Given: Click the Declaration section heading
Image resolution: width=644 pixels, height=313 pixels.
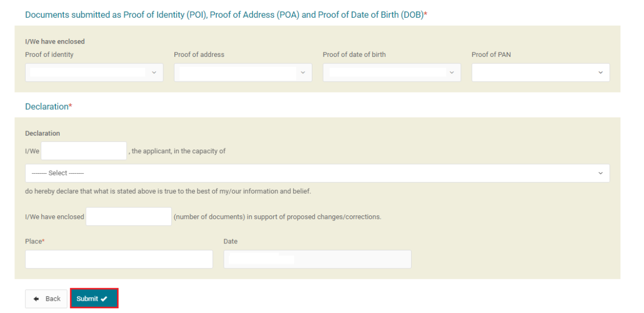Looking at the screenshot, I should point(48,106).
